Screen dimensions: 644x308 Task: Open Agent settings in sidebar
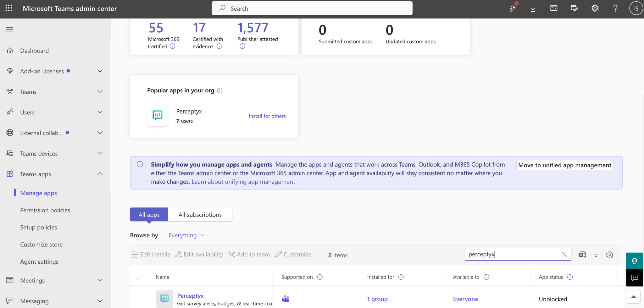point(39,261)
